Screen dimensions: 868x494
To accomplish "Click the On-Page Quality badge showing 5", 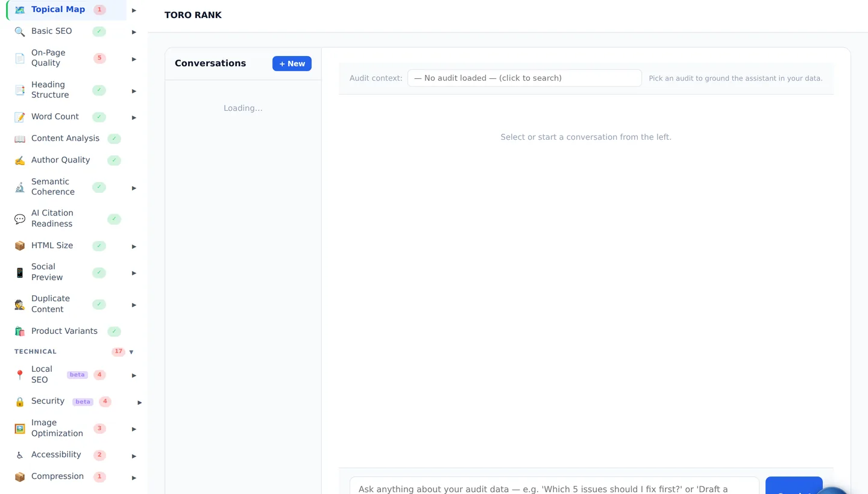I will [99, 58].
